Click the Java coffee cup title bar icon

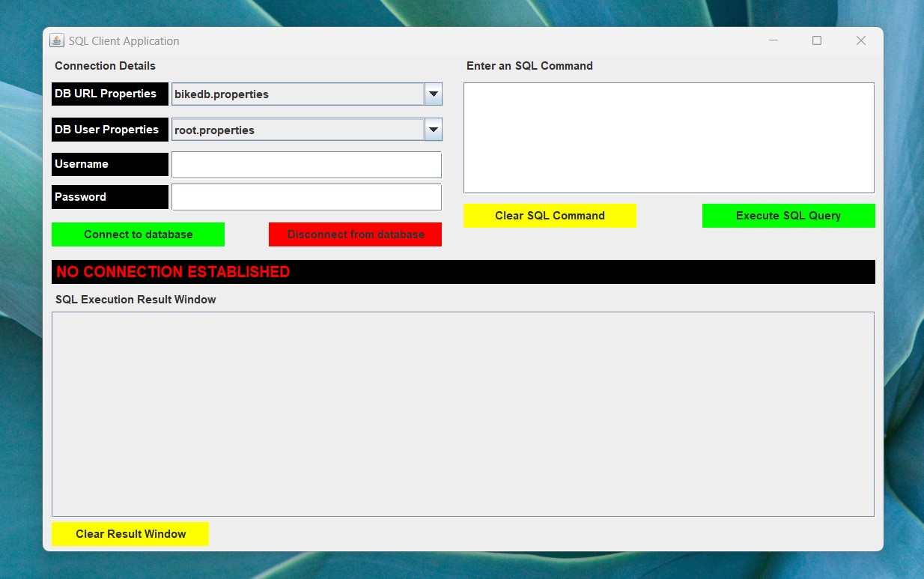click(x=57, y=40)
